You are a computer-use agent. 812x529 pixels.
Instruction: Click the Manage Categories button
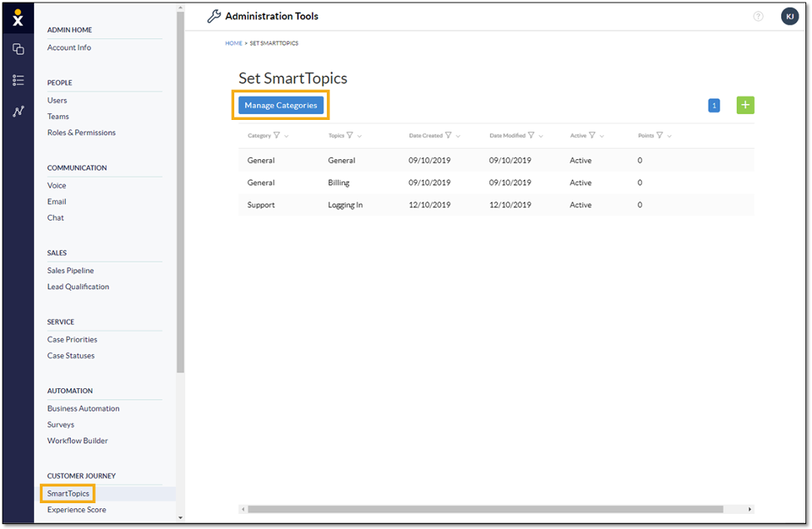[281, 106]
